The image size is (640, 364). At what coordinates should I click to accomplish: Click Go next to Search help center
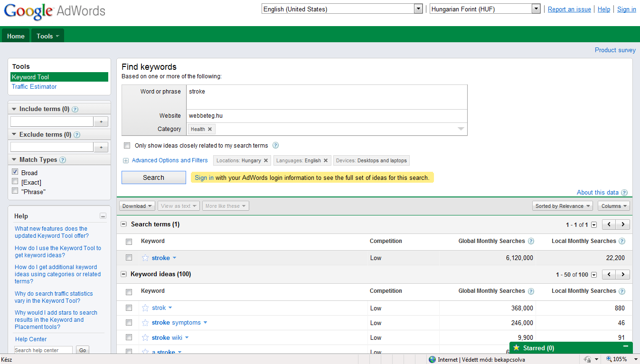coord(83,350)
